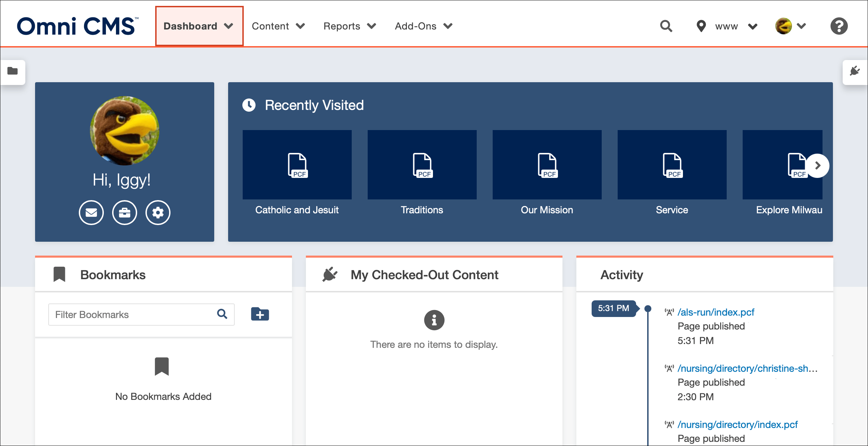868x446 pixels.
Task: Click the bookmark icon to add new bookmark
Action: (260, 315)
